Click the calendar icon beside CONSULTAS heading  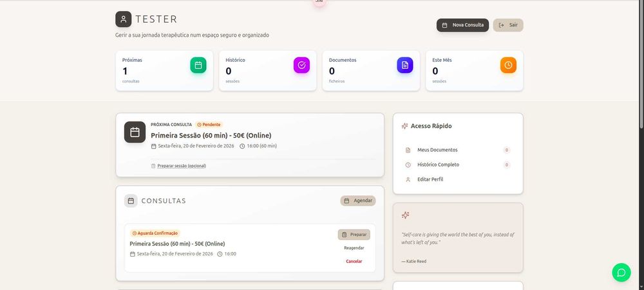click(x=131, y=201)
